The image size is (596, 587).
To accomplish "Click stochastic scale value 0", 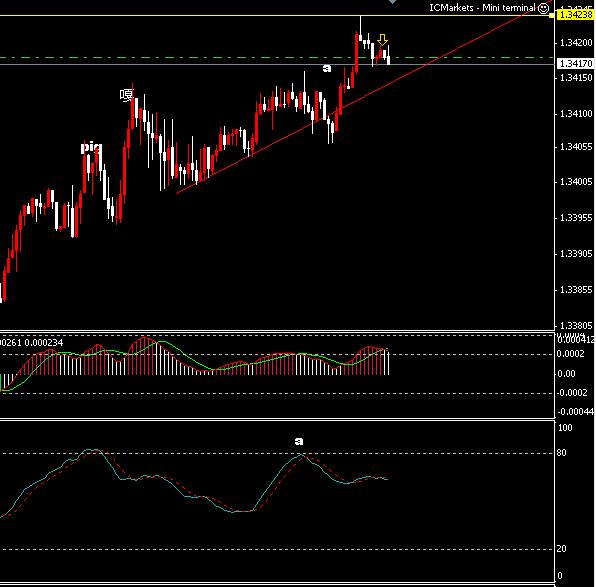I will 560,576.
